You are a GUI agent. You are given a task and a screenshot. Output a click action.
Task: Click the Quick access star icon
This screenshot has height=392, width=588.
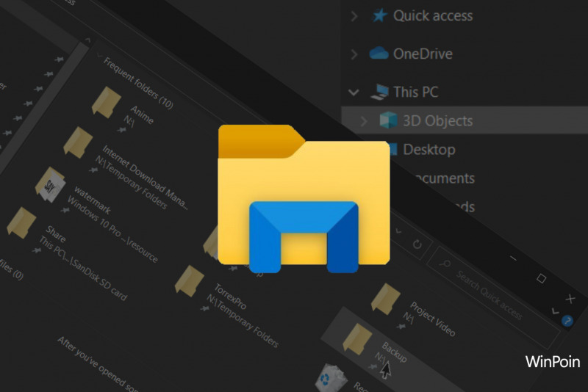click(x=379, y=15)
